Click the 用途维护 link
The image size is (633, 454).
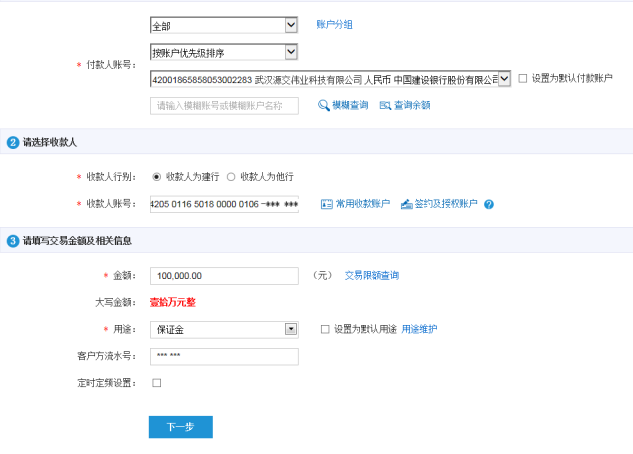419,329
